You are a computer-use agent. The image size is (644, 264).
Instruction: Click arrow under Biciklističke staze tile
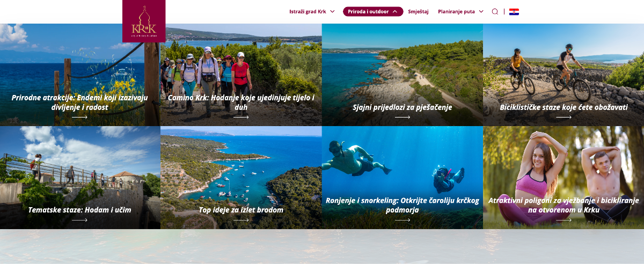click(563, 117)
